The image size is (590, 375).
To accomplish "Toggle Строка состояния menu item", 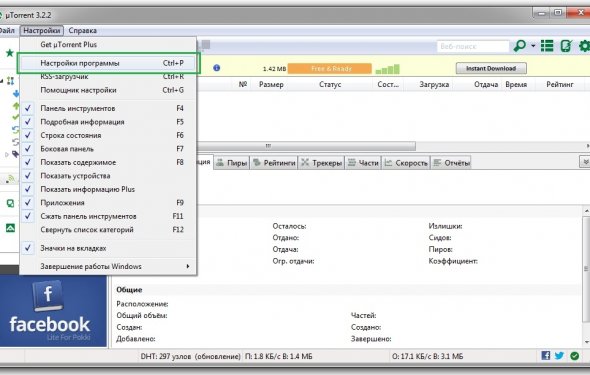I will 108,135.
